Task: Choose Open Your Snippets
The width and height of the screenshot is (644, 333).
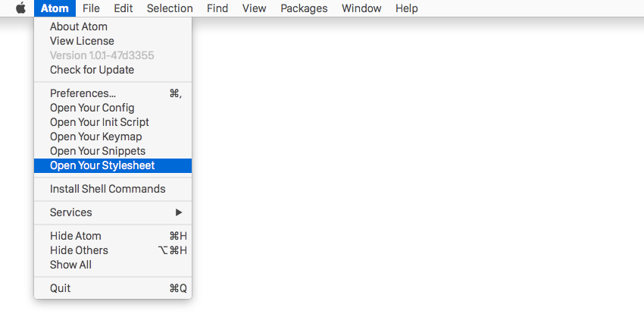Action: point(113,151)
